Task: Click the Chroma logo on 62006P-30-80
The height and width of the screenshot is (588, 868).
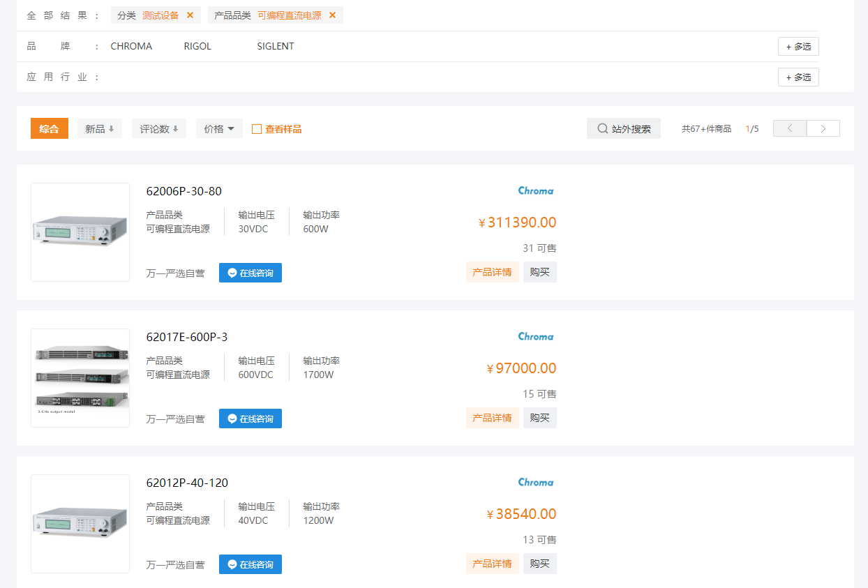Action: click(x=536, y=190)
